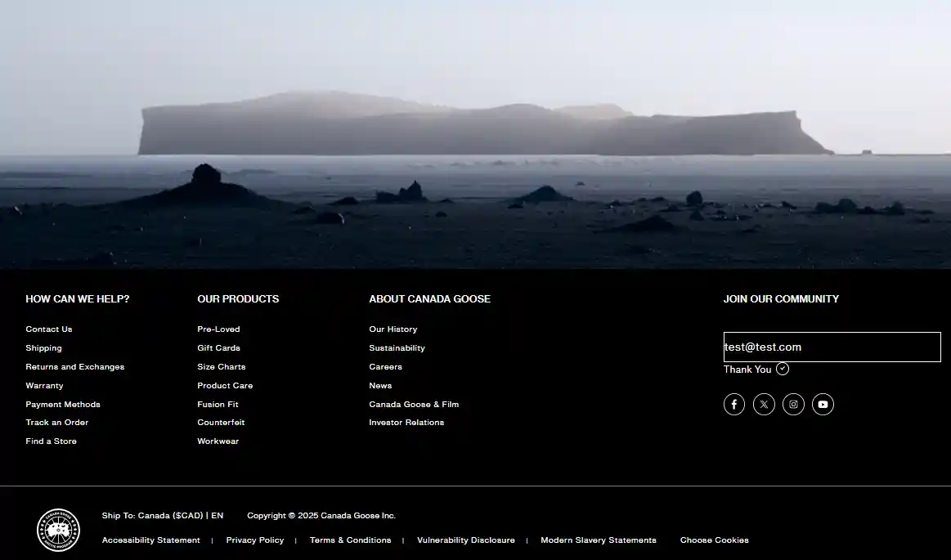The width and height of the screenshot is (951, 560).
Task: Open the Contact Us page
Action: point(48,329)
